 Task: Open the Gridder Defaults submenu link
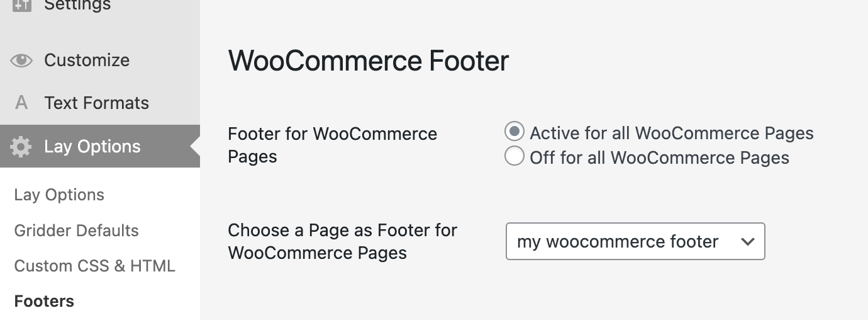tap(76, 231)
